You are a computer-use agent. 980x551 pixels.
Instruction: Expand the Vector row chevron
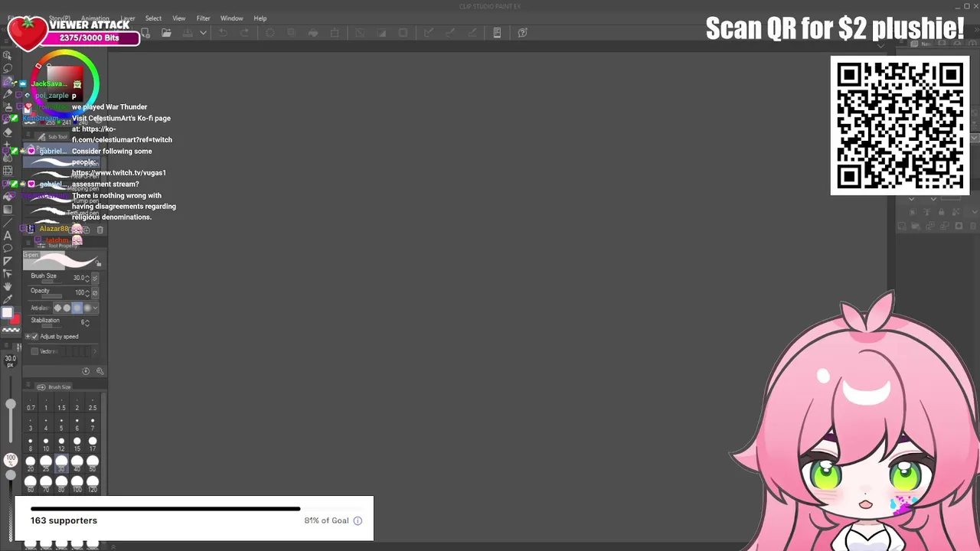[x=95, y=351]
